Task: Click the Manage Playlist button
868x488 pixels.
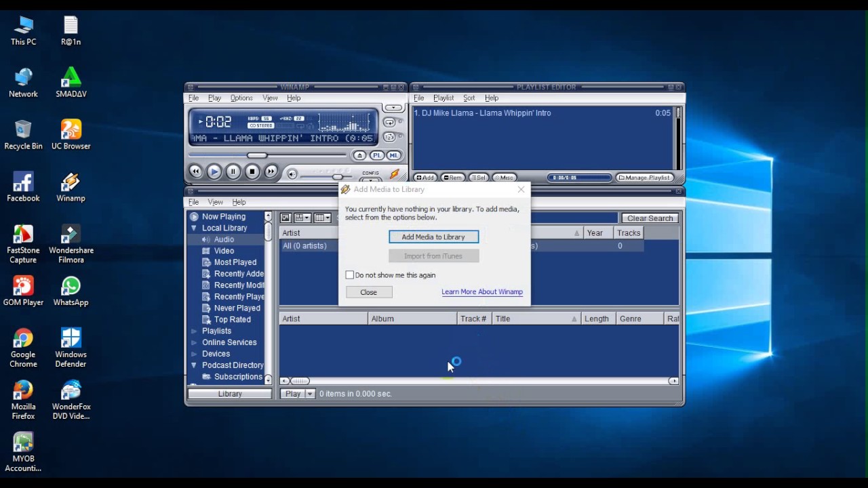Action: 644,178
